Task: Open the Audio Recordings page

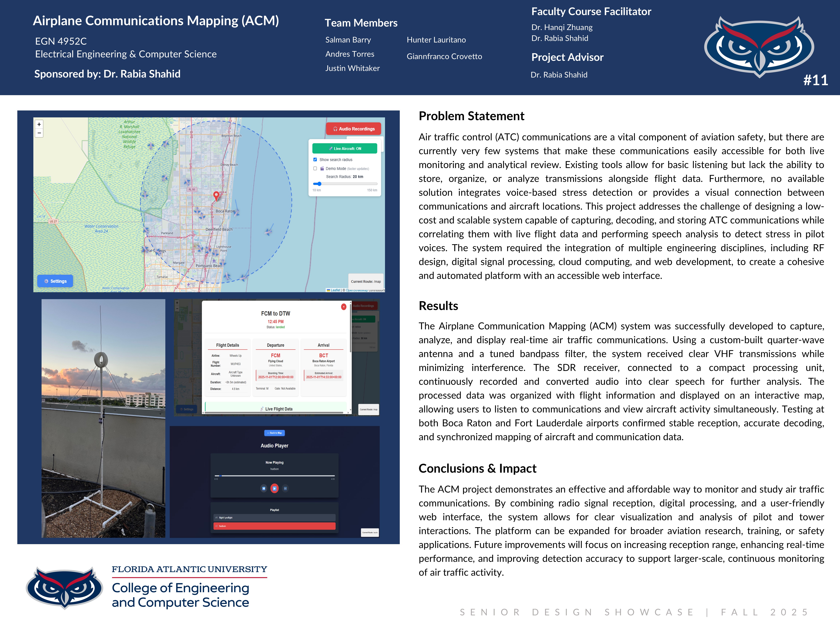Action: pyautogui.click(x=353, y=129)
